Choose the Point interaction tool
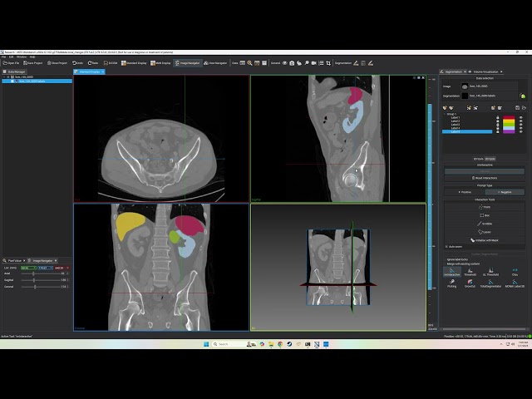Image resolution: width=532 pixels, height=399 pixels. (485, 207)
